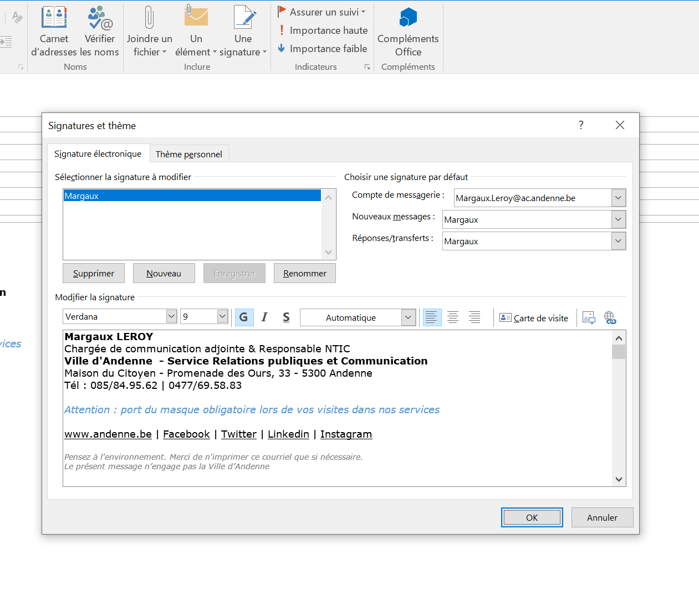Open the Compte de messagerie dropdown
This screenshot has width=699, height=616.
pyautogui.click(x=619, y=198)
